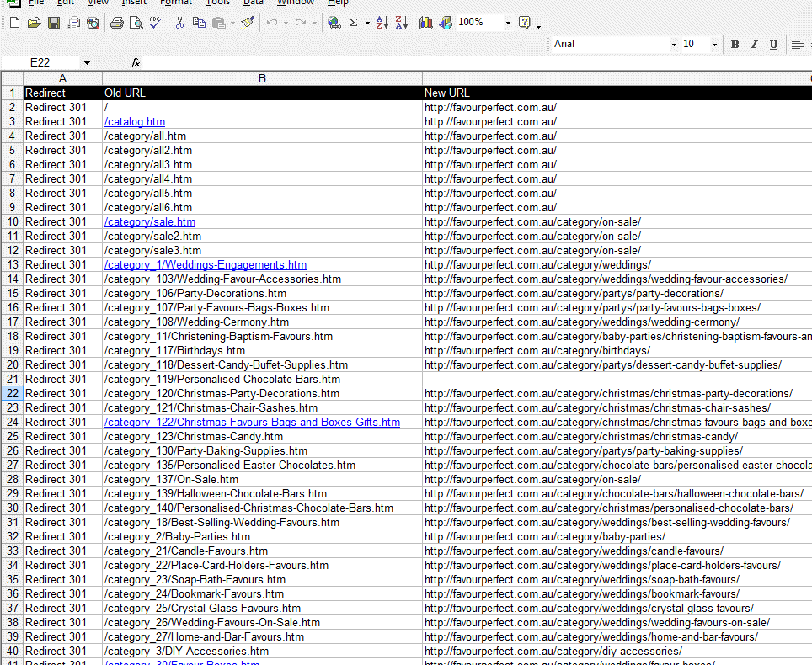Screen dimensions: 812x665
Task: Send workbook by email icon
Action: tap(73, 23)
